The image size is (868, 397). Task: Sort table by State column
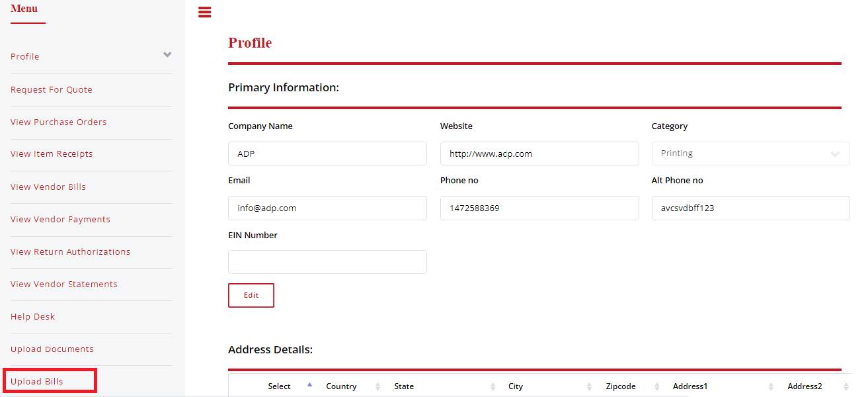point(404,386)
